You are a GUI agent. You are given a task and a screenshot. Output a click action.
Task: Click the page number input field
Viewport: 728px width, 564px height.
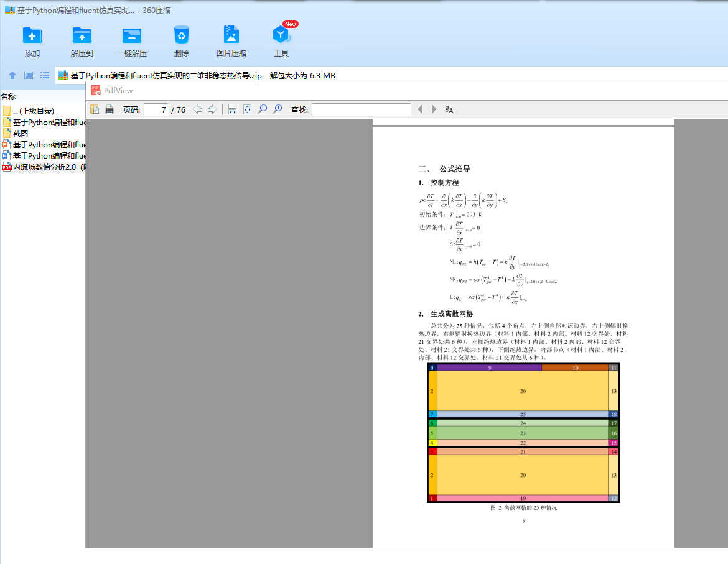click(x=156, y=109)
